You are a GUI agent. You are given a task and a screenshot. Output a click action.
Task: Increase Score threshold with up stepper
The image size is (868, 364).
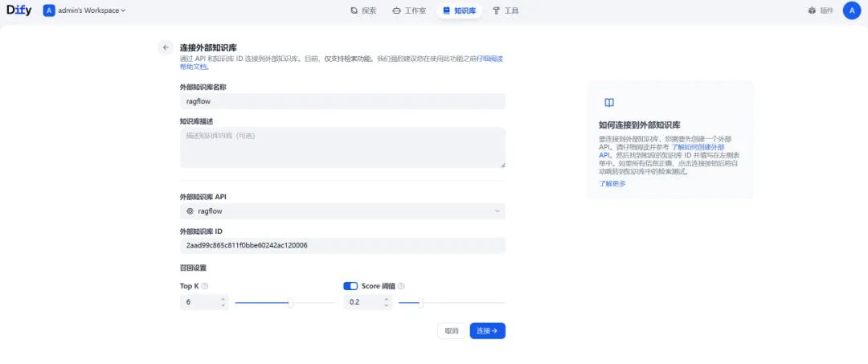coord(387,299)
